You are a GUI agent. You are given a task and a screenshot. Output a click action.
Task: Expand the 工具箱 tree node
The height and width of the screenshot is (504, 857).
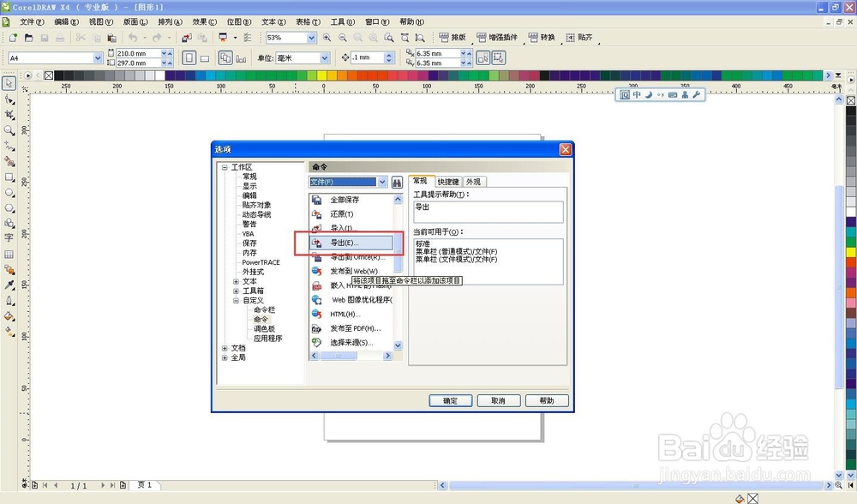point(237,291)
